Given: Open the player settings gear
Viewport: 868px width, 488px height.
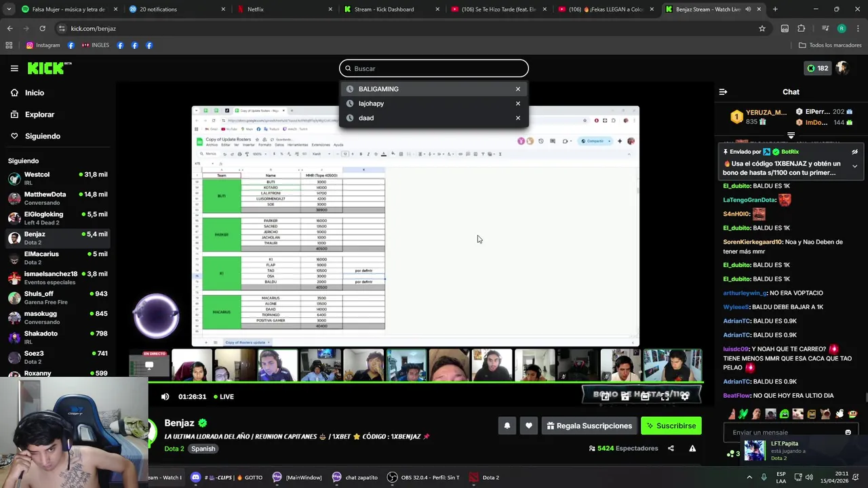Looking at the screenshot, I should tap(685, 397).
